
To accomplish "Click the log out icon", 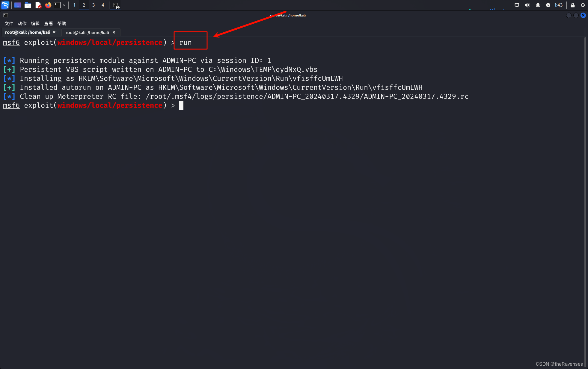I will [583, 5].
